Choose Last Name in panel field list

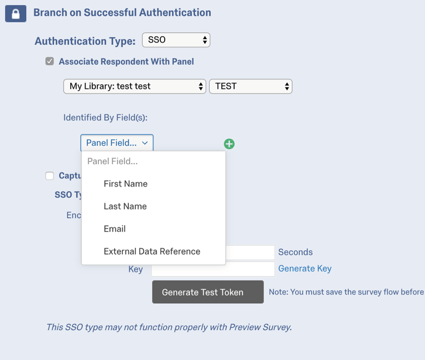[x=125, y=206]
